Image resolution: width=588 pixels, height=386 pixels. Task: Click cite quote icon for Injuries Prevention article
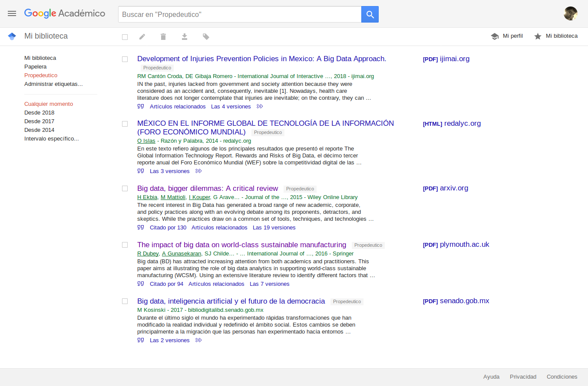pos(141,106)
